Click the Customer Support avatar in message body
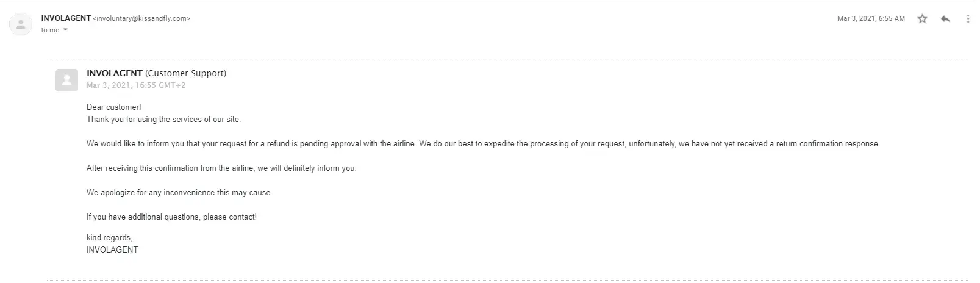This screenshot has height=283, width=980. (x=66, y=80)
